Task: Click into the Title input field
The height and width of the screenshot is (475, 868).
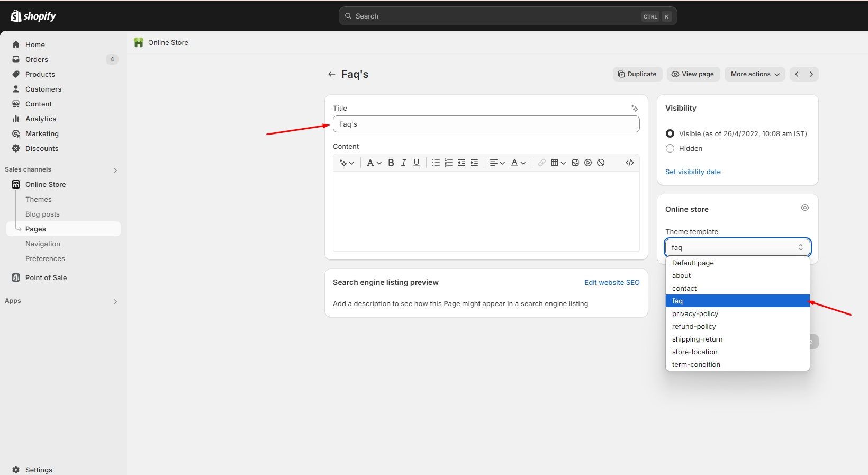Action: click(486, 124)
